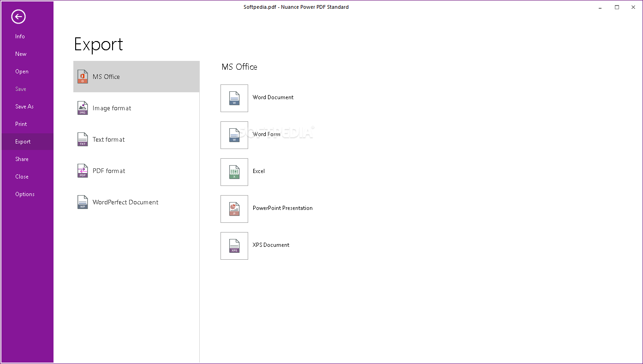
Task: Click the PowerPoint Presentation label
Action: [283, 208]
